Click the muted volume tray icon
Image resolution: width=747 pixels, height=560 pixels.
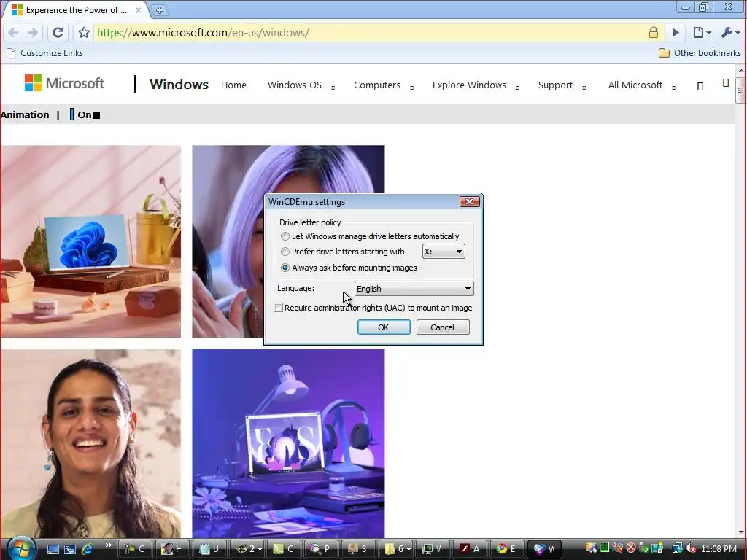coord(692,549)
